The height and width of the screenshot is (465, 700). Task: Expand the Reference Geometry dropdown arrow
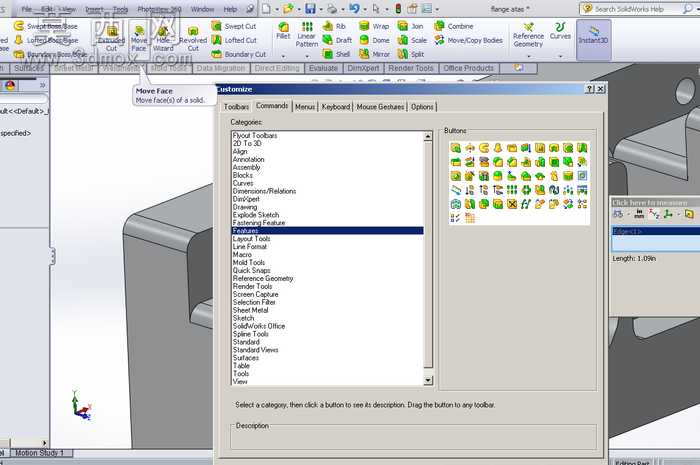[x=529, y=56]
